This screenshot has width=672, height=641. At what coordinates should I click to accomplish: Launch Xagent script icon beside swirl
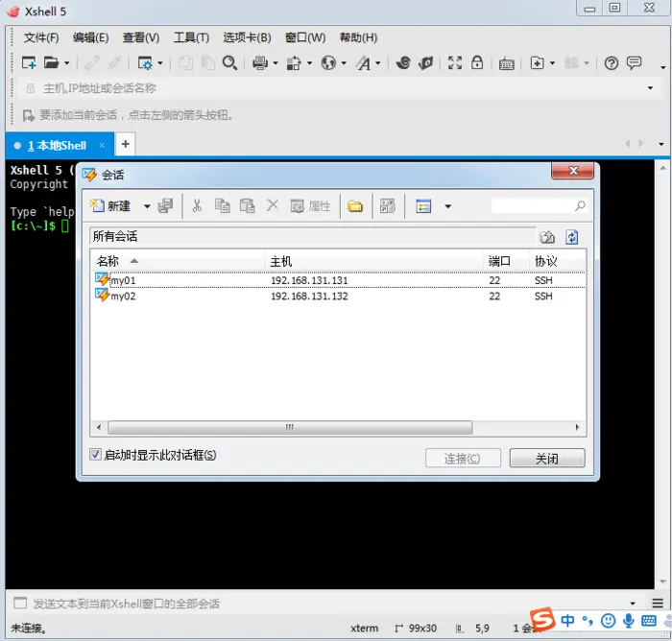(x=425, y=63)
